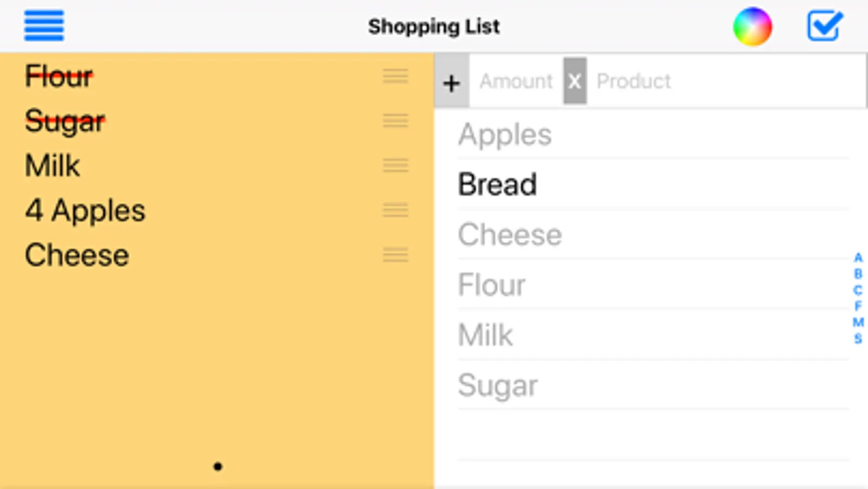Image resolution: width=868 pixels, height=489 pixels.
Task: Focus the Amount input field
Action: pos(516,81)
